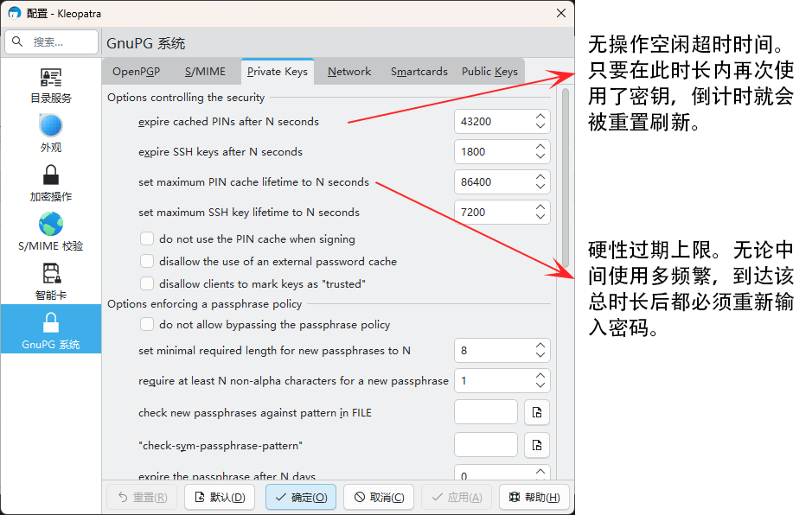
Task: Browse file for check-sym-passphrase-pattern
Action: tap(536, 445)
